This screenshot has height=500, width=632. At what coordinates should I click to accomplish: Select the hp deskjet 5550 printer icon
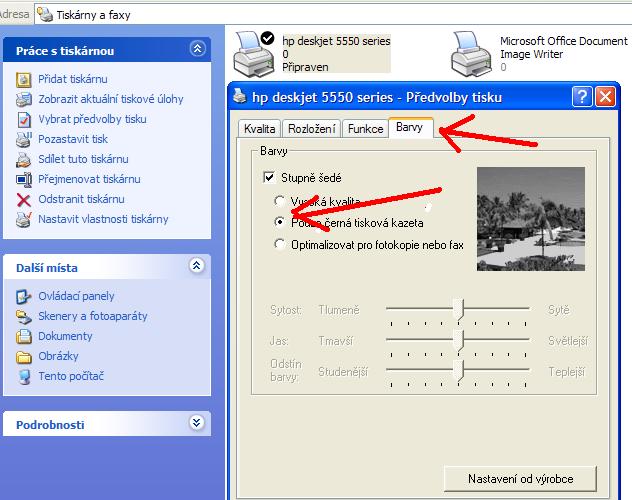(x=254, y=54)
